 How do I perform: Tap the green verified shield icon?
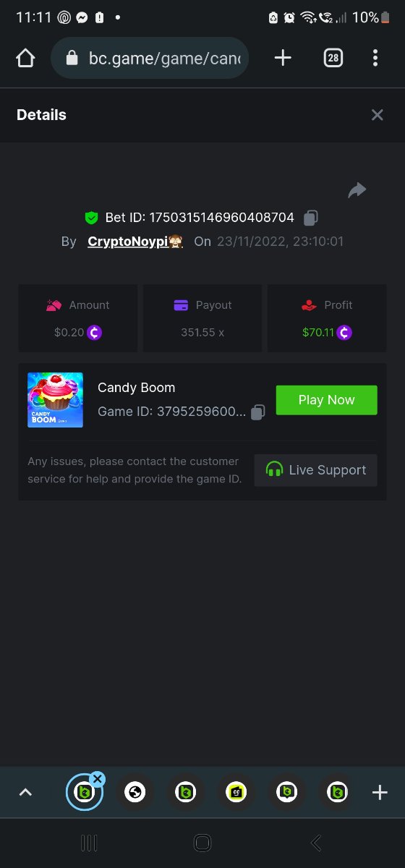coord(91,217)
